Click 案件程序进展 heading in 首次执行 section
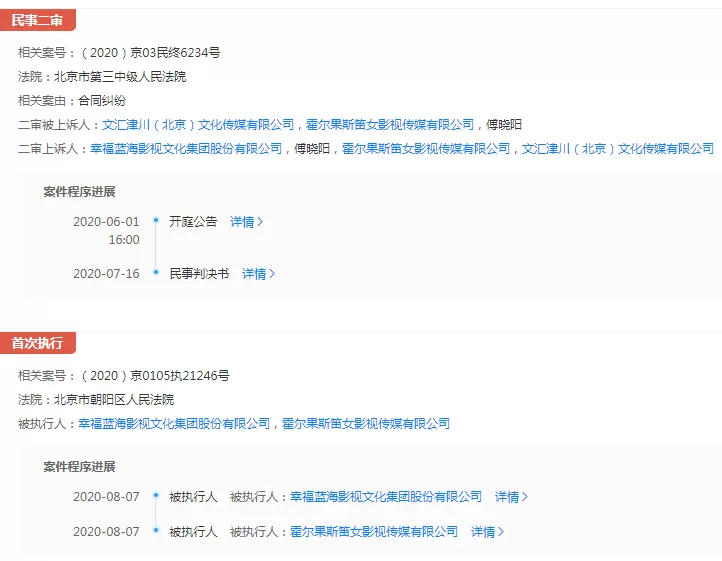722x561 pixels. tap(79, 467)
